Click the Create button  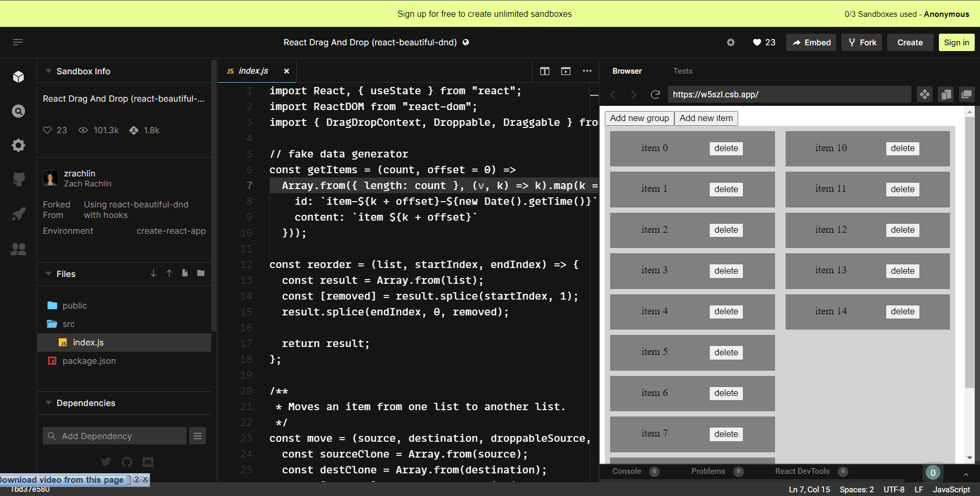tap(910, 43)
